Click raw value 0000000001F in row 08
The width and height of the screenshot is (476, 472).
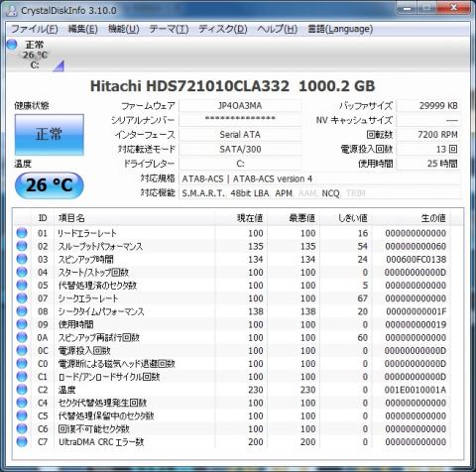click(416, 311)
